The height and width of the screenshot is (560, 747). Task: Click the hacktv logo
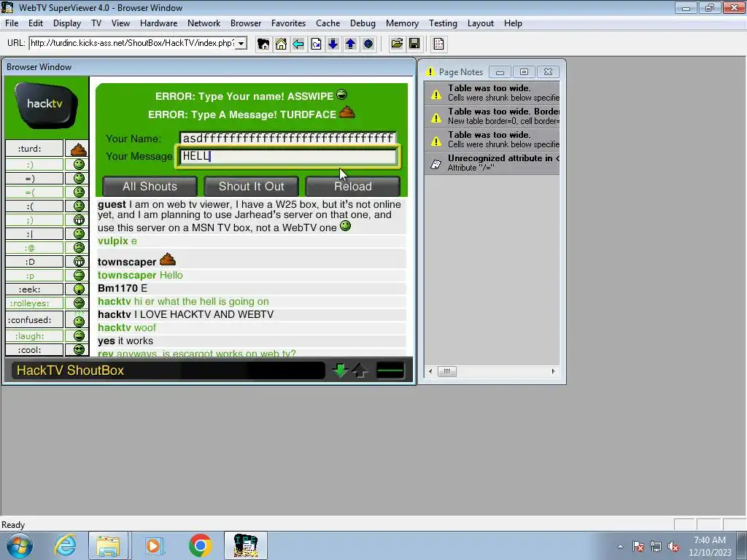(x=46, y=105)
